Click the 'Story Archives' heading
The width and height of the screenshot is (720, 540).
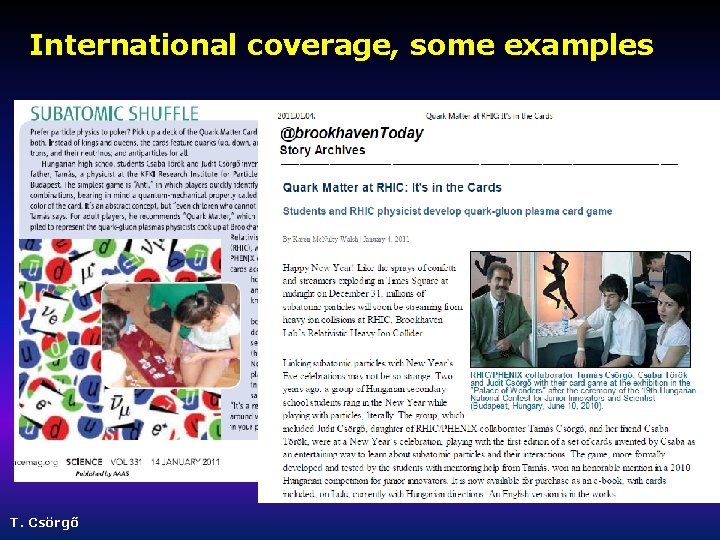pyautogui.click(x=322, y=150)
